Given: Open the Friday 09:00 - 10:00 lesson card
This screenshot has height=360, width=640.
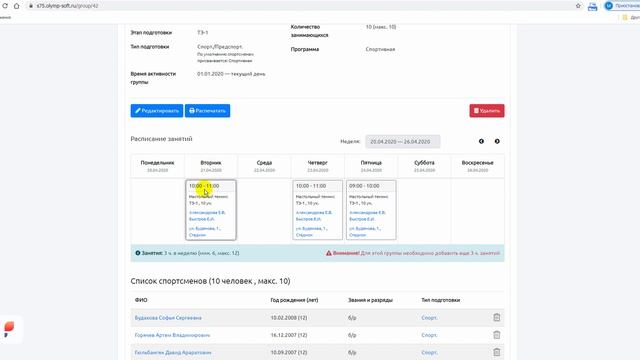Looking at the screenshot, I should pos(371,210).
